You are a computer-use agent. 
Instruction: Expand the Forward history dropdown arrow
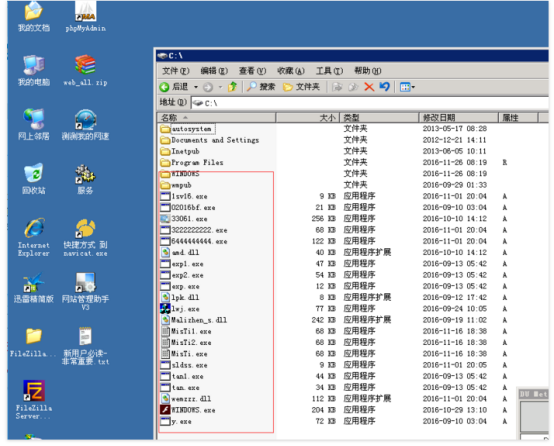pos(220,87)
